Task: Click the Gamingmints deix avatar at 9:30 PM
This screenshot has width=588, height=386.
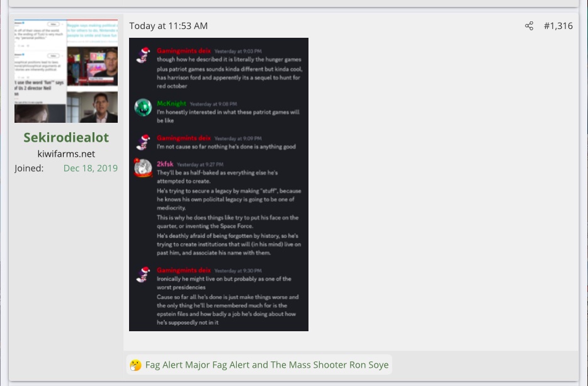Action: (143, 274)
